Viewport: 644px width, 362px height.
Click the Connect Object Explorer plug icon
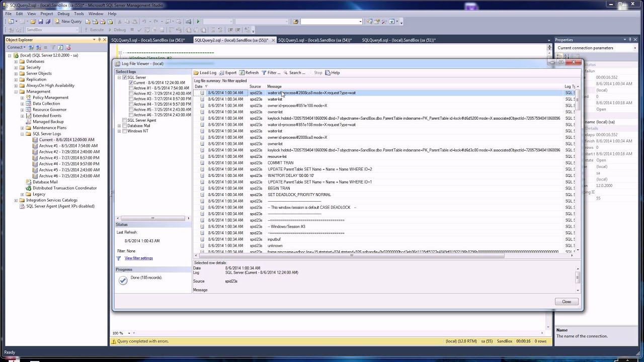tap(32, 47)
